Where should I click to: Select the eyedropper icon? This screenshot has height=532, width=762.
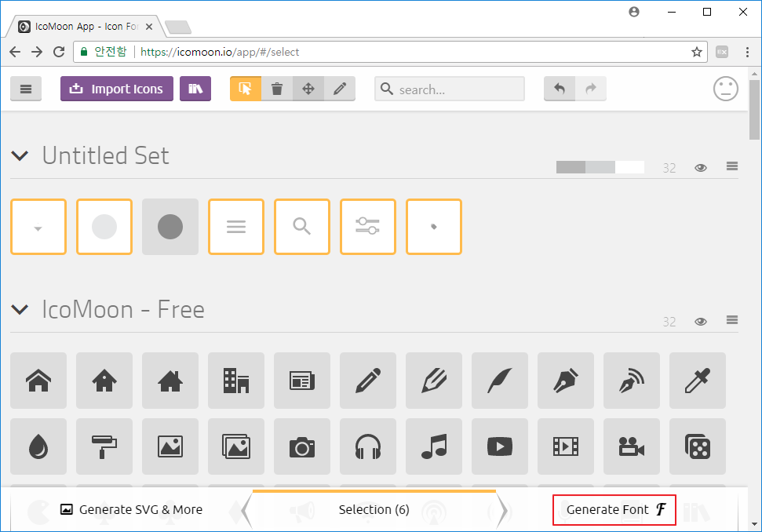coord(698,381)
